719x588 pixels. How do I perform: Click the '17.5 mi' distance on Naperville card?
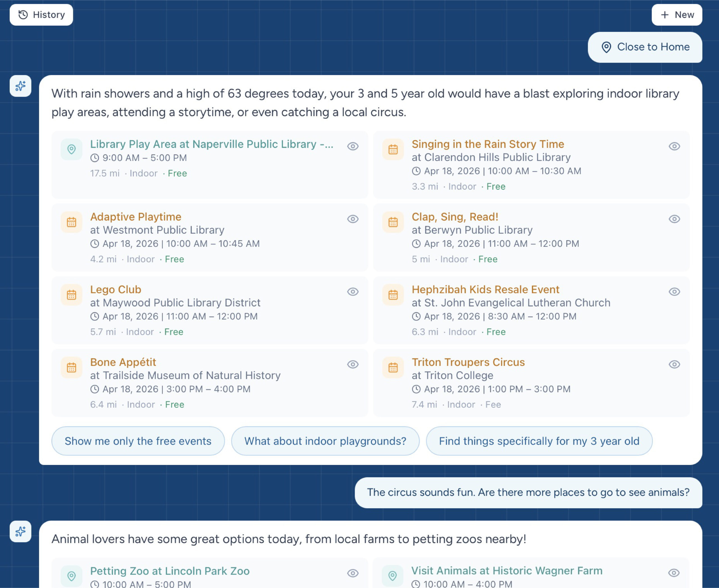[x=105, y=173]
